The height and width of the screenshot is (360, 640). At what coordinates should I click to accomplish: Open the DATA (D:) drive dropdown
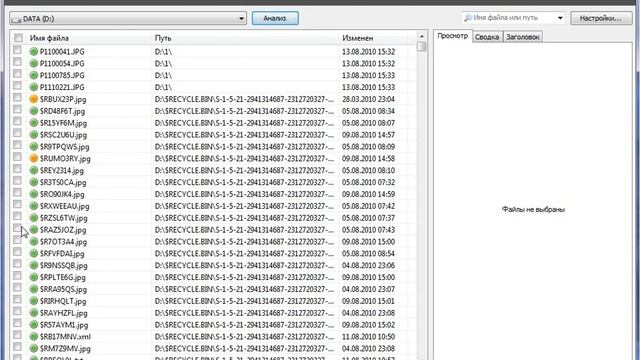[128, 18]
